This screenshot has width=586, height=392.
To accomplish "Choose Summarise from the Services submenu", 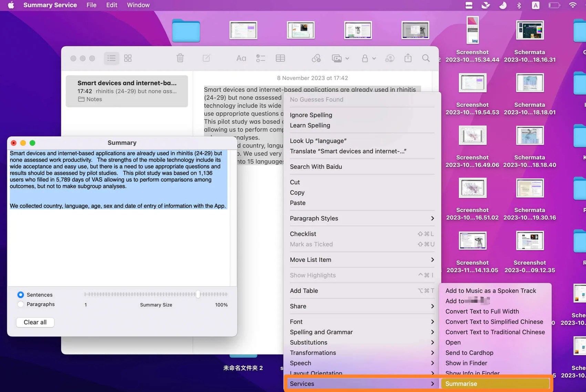I will (x=461, y=383).
